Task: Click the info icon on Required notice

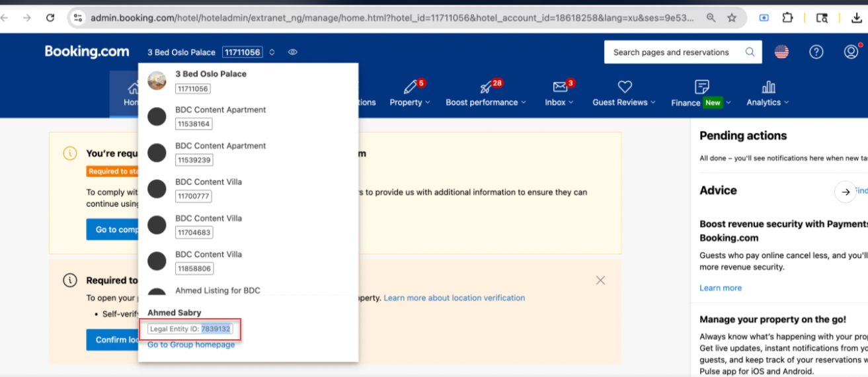Action: 69,280
